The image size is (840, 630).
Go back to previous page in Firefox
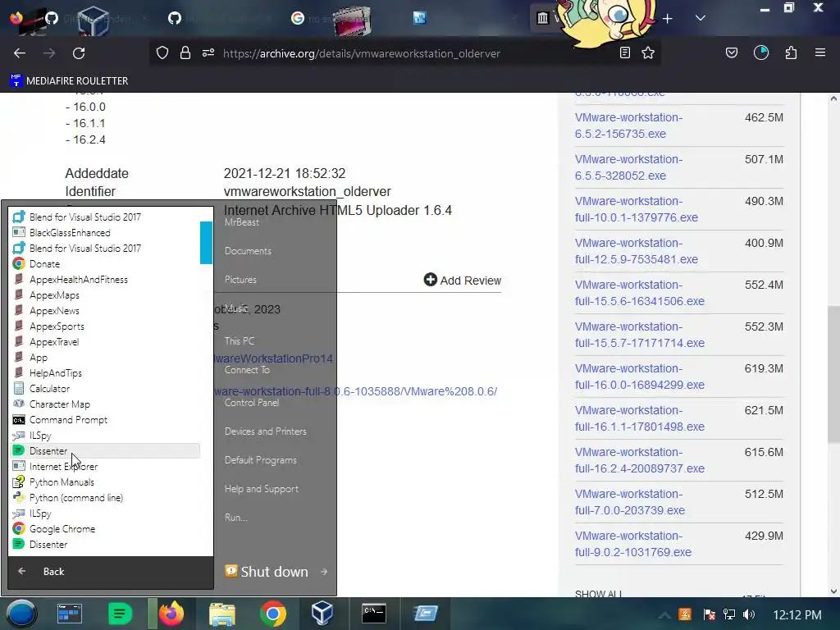point(20,53)
